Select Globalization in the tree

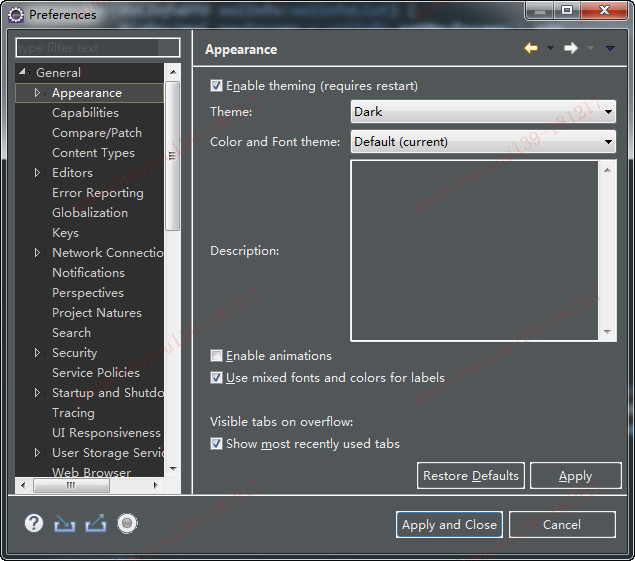click(x=90, y=213)
